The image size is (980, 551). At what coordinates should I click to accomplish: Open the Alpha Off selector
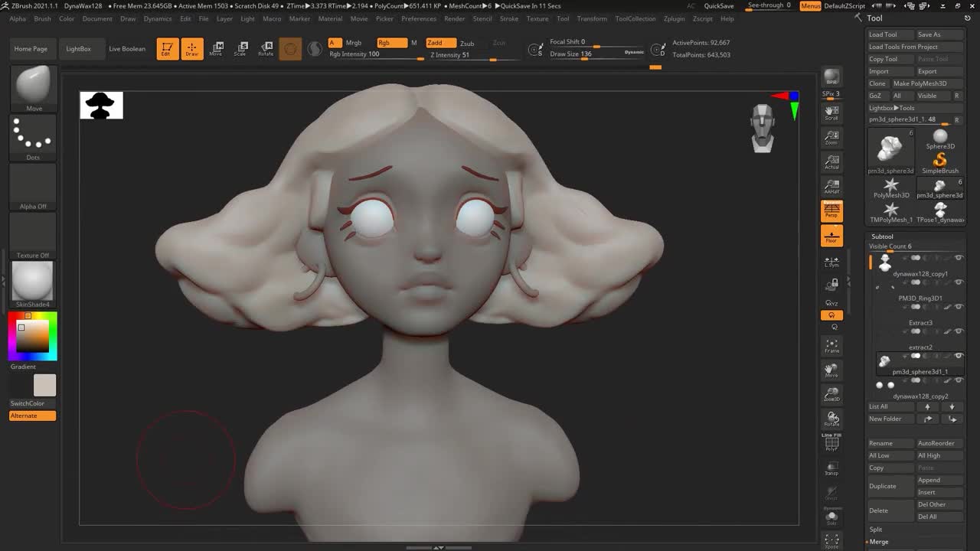[34, 187]
